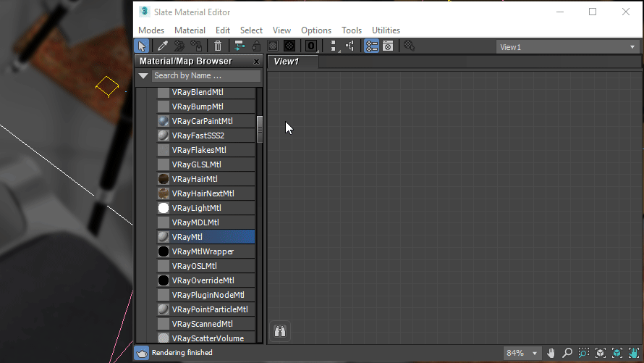
Task: Click the trash can delete icon
Action: (x=218, y=46)
